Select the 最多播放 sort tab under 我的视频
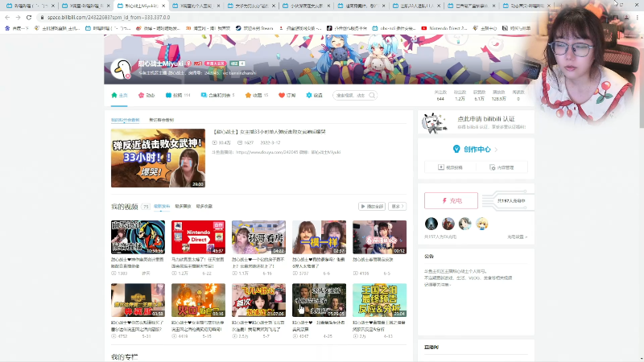This screenshot has width=644, height=362. [x=183, y=207]
